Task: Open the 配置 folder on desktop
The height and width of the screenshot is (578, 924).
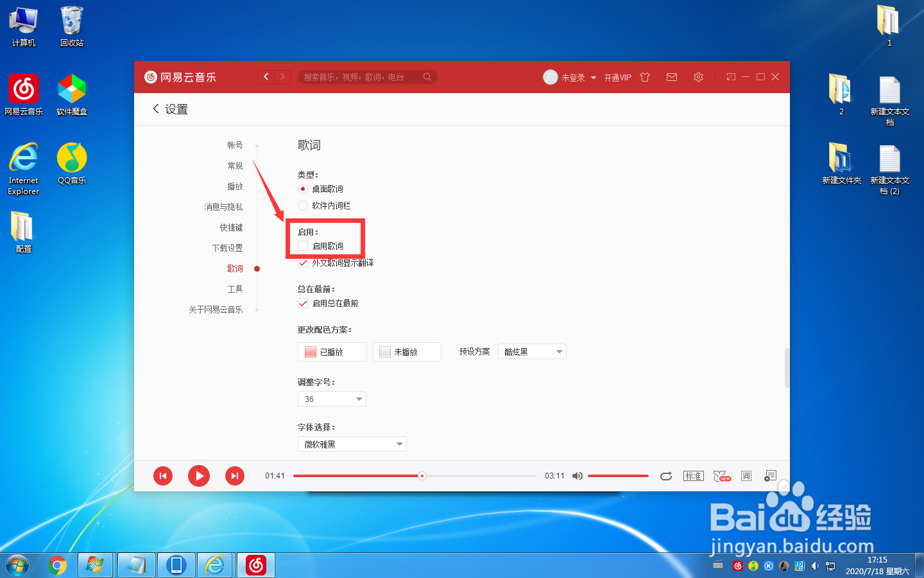Action: [x=24, y=232]
